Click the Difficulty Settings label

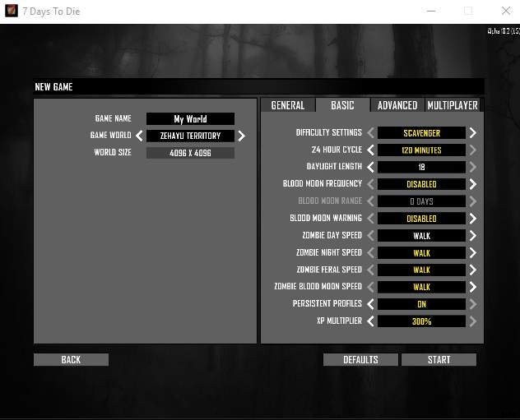(328, 132)
